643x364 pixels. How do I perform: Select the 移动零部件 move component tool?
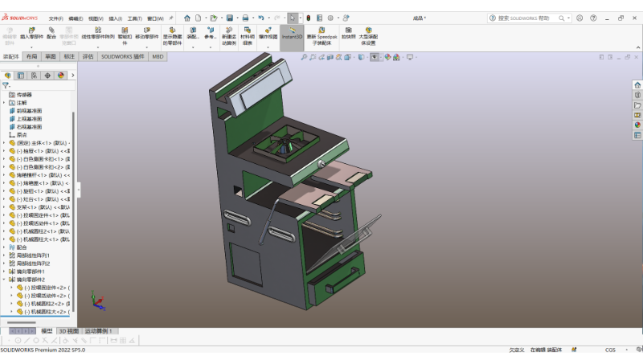click(x=147, y=33)
